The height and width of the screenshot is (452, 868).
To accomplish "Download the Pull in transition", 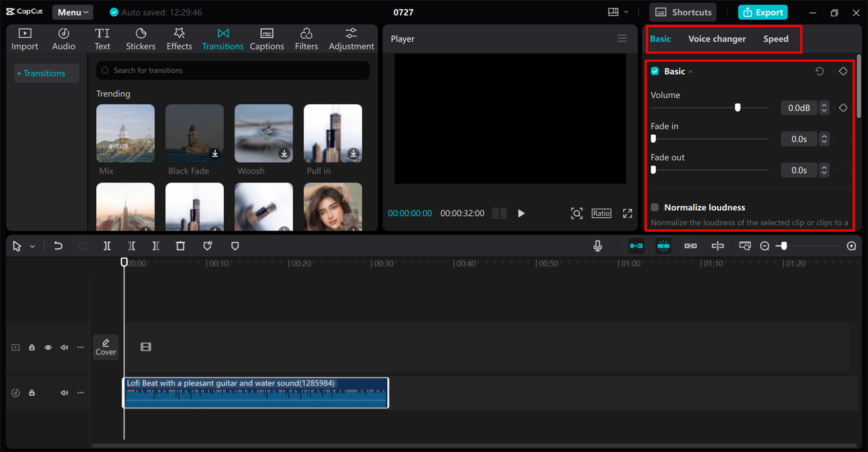I will 353,154.
